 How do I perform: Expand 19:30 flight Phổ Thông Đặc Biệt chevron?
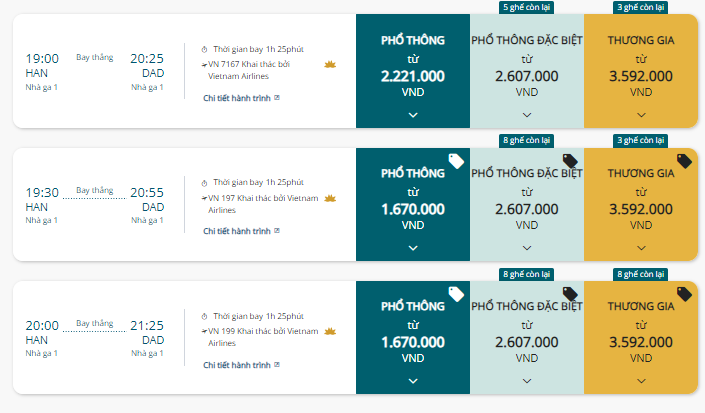[527, 248]
